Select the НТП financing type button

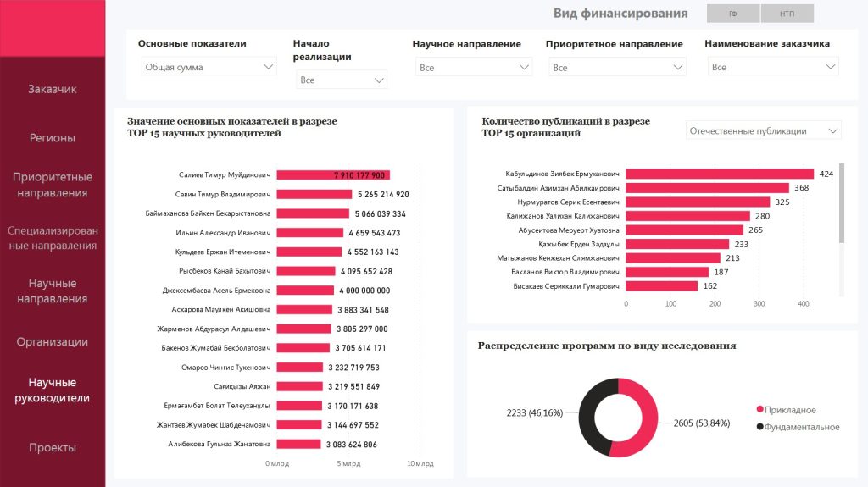pos(787,14)
